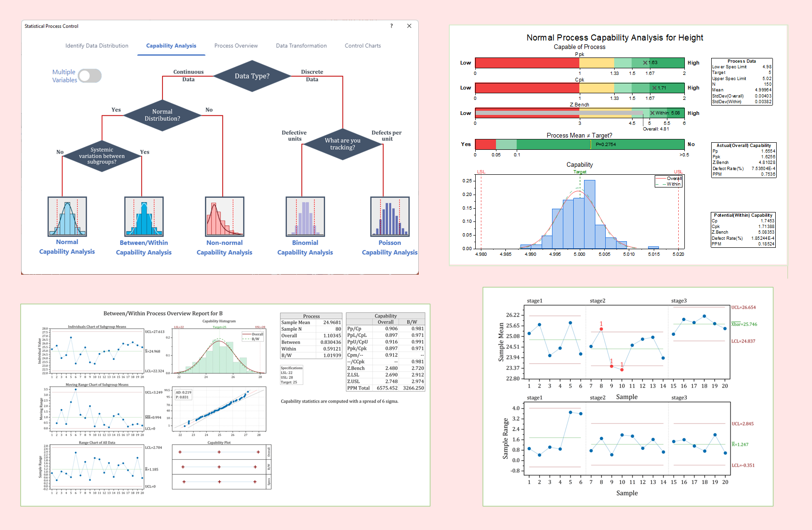
Task: Click the Between/Within Process Overview report thumbnail
Action: tap(225, 405)
